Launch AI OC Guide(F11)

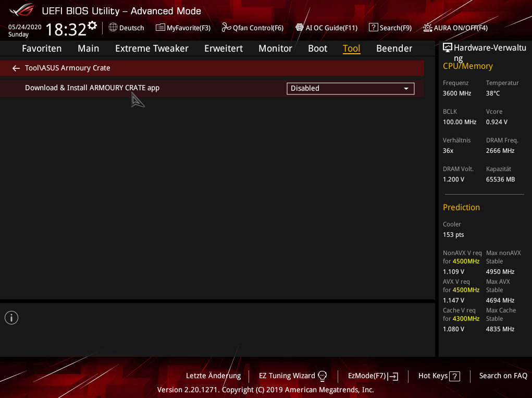326,28
